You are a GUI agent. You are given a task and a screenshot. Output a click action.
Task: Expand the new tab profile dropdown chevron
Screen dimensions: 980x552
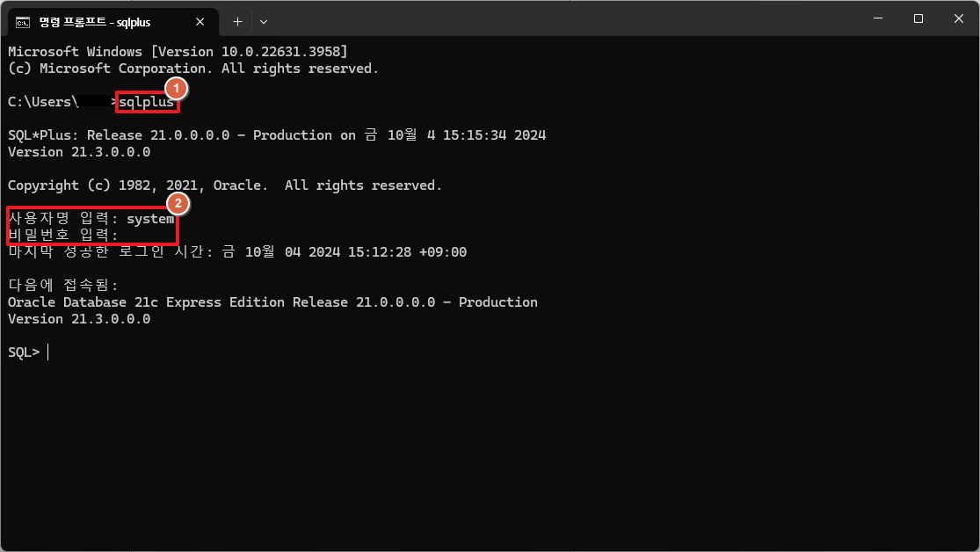[264, 22]
